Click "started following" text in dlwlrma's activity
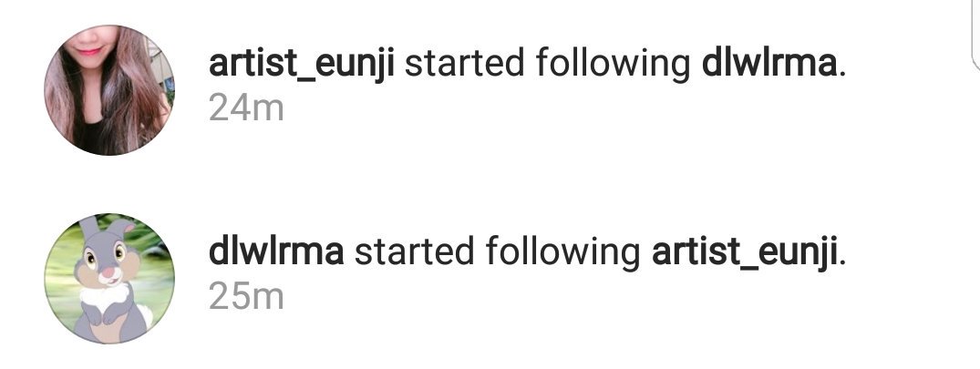 tap(498, 252)
